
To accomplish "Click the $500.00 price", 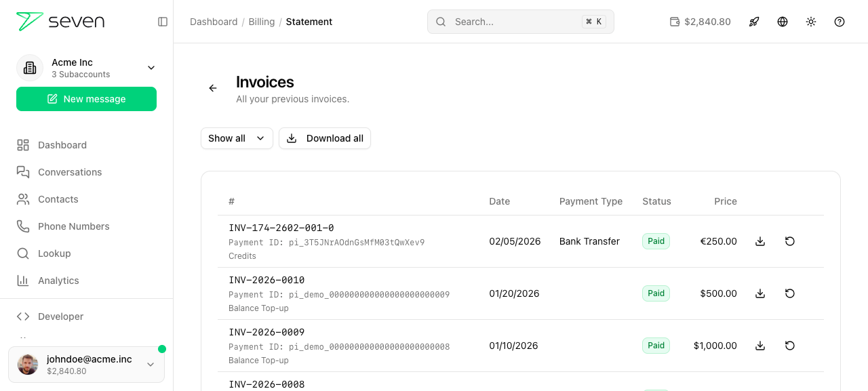I will point(719,293).
